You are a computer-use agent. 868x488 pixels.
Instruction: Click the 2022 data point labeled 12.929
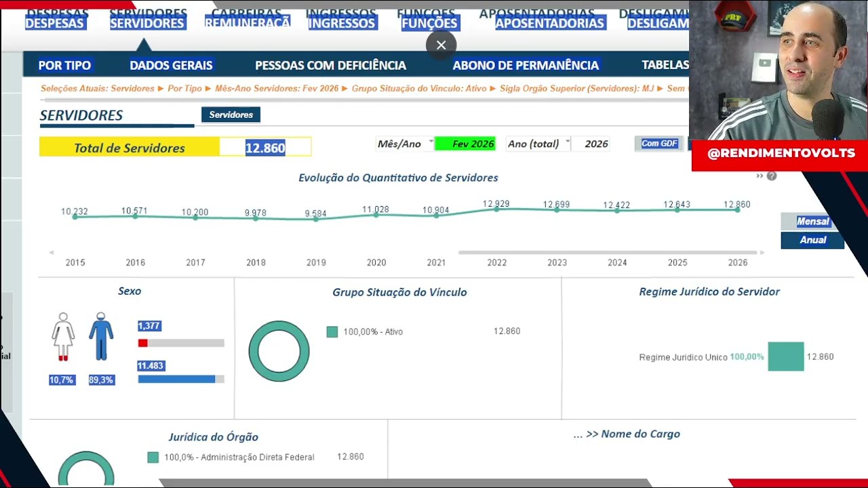click(496, 209)
